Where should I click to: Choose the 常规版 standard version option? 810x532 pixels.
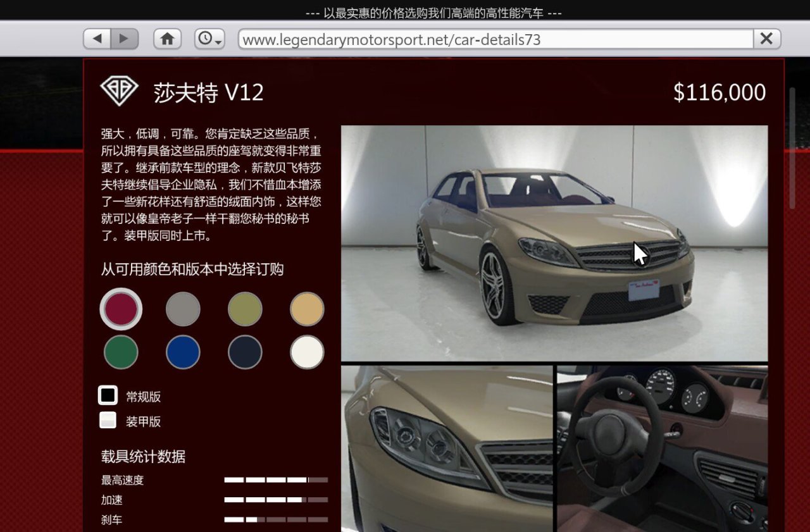pos(108,395)
